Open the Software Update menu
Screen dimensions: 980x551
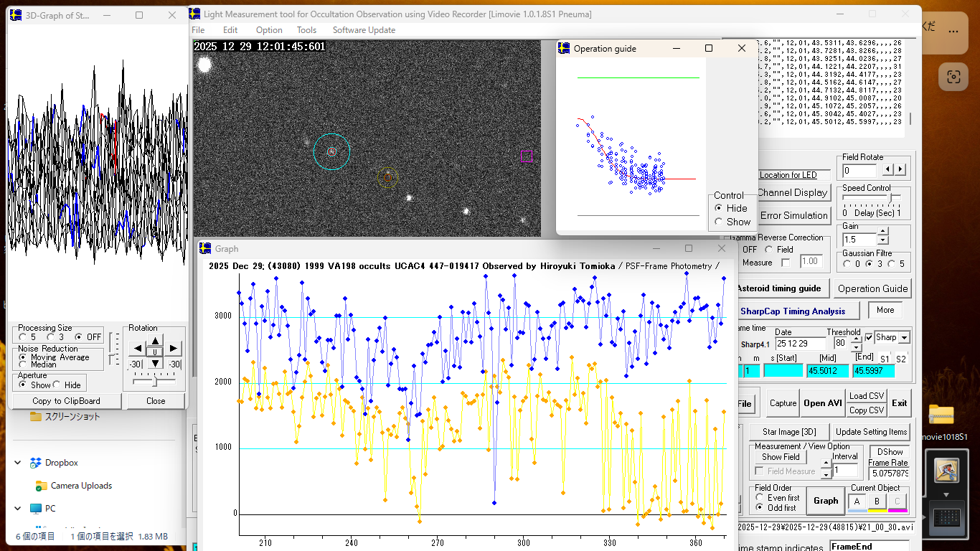tap(364, 30)
